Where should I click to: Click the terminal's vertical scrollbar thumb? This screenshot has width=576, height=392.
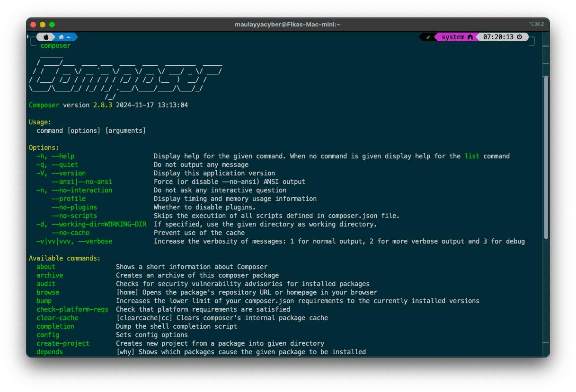pyautogui.click(x=546, y=156)
